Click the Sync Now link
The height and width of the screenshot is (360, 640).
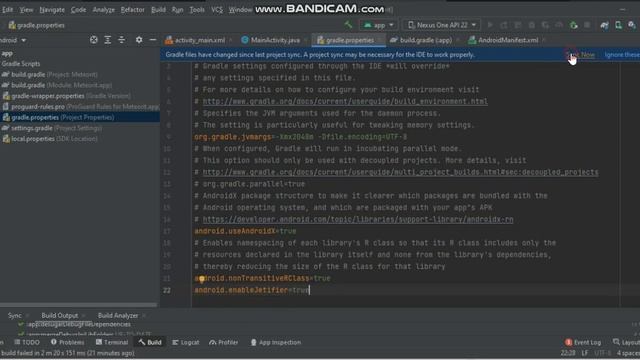pyautogui.click(x=580, y=55)
